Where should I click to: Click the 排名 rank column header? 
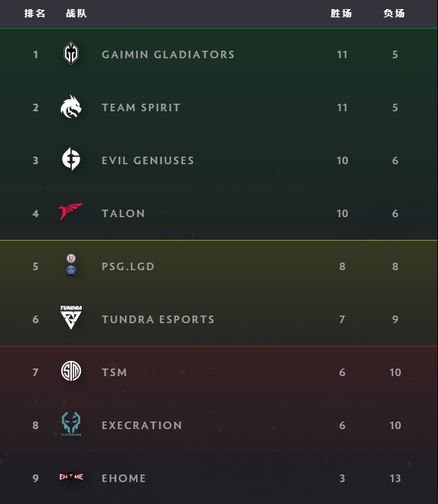click(x=35, y=14)
